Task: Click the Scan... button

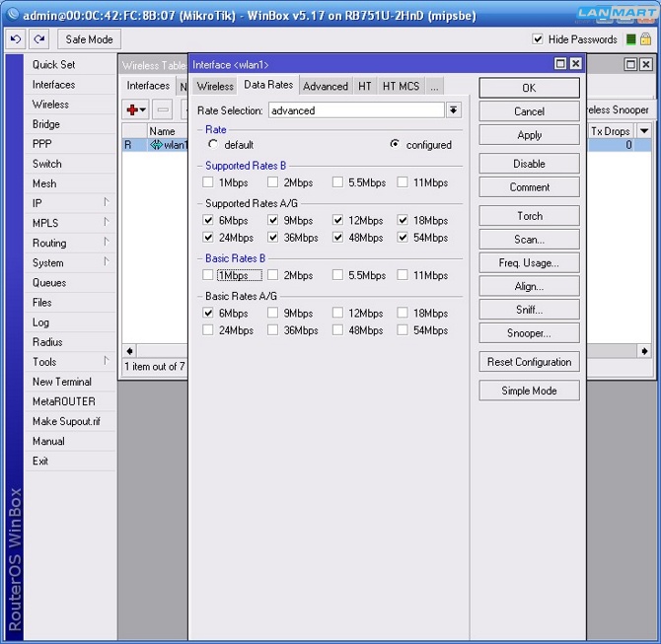Action: tap(529, 240)
